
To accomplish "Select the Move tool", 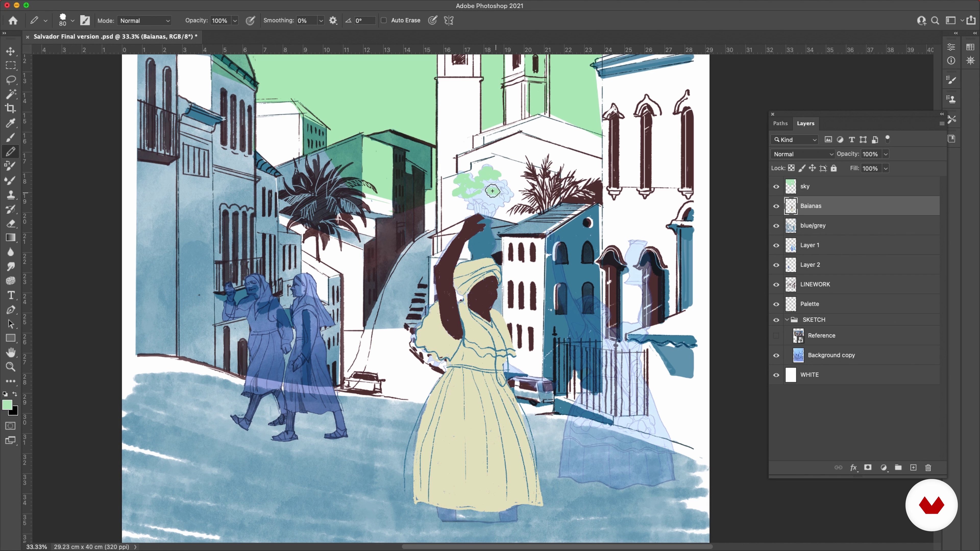I will pos(11,51).
